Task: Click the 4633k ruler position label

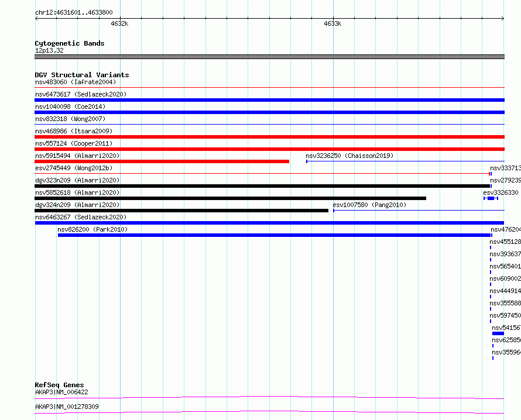Action: click(333, 23)
